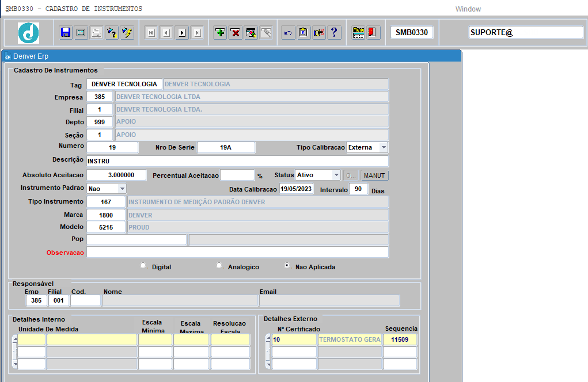
Task: Click the Data Calibracao date field
Action: tap(296, 189)
